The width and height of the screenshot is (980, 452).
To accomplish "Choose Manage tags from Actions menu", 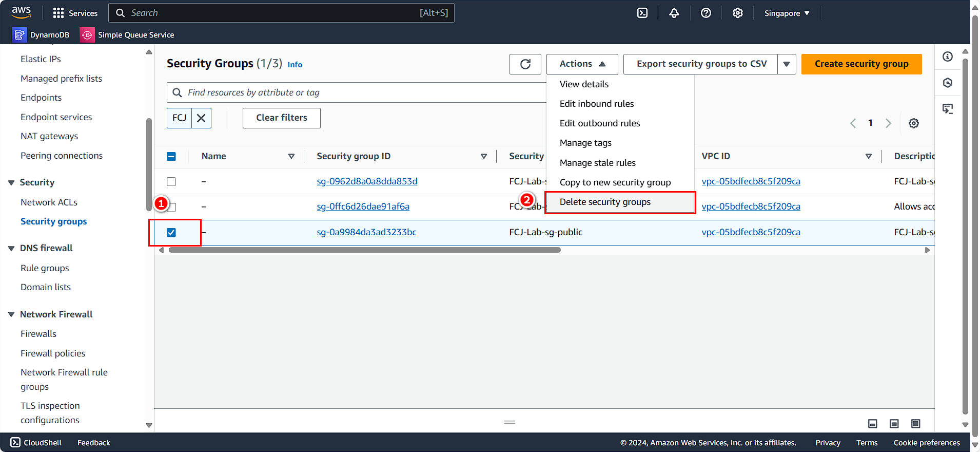I will tap(620, 143).
